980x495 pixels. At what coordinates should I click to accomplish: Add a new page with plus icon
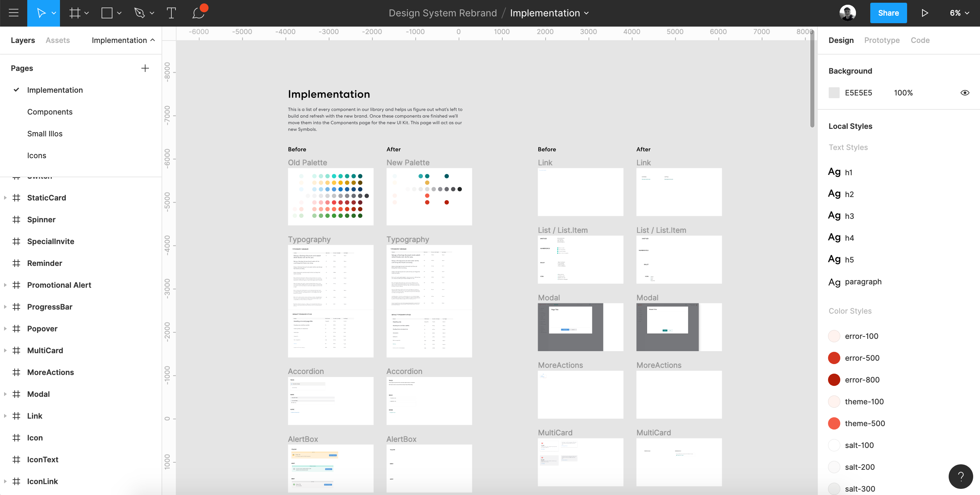pyautogui.click(x=145, y=68)
